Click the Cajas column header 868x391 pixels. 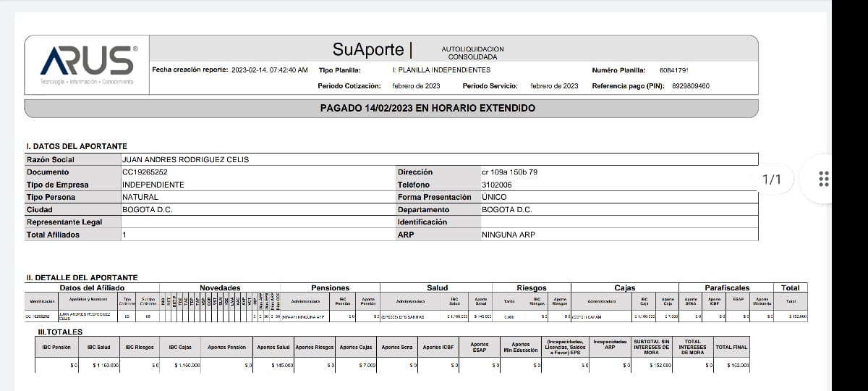[624, 288]
